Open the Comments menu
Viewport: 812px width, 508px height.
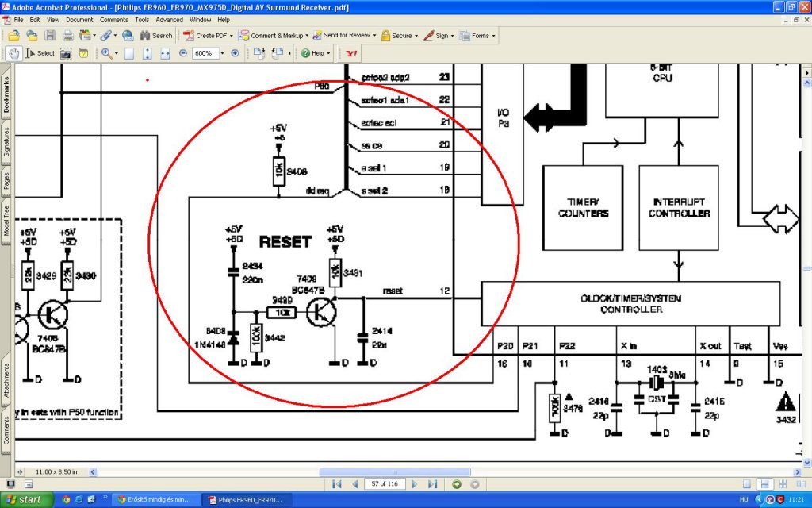(114, 20)
